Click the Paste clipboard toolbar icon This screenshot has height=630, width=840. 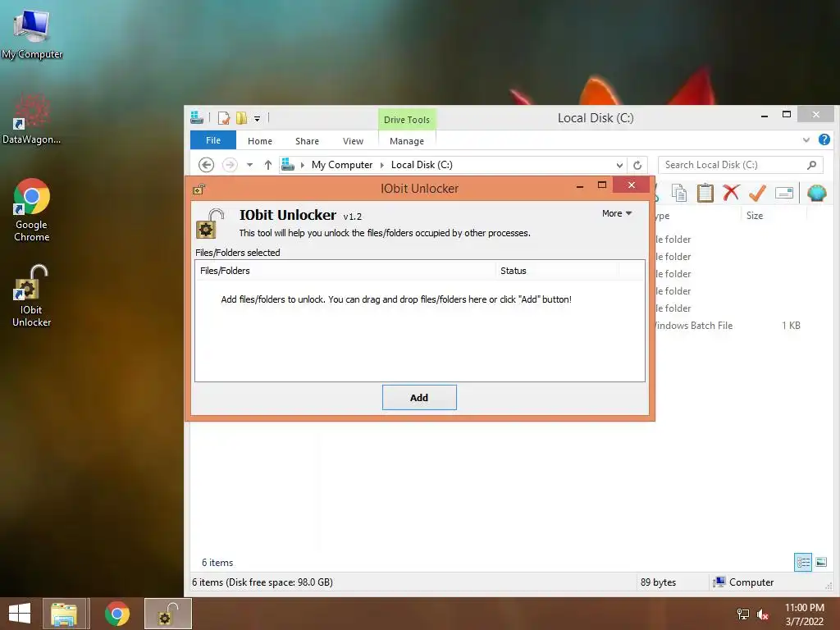click(705, 193)
